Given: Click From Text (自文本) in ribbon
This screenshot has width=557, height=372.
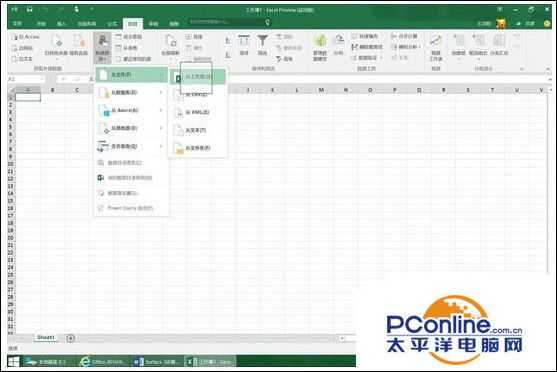Looking at the screenshot, I should [x=22, y=59].
